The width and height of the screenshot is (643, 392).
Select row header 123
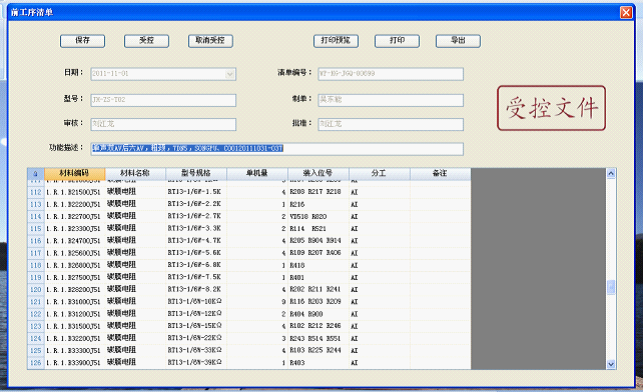point(36,326)
